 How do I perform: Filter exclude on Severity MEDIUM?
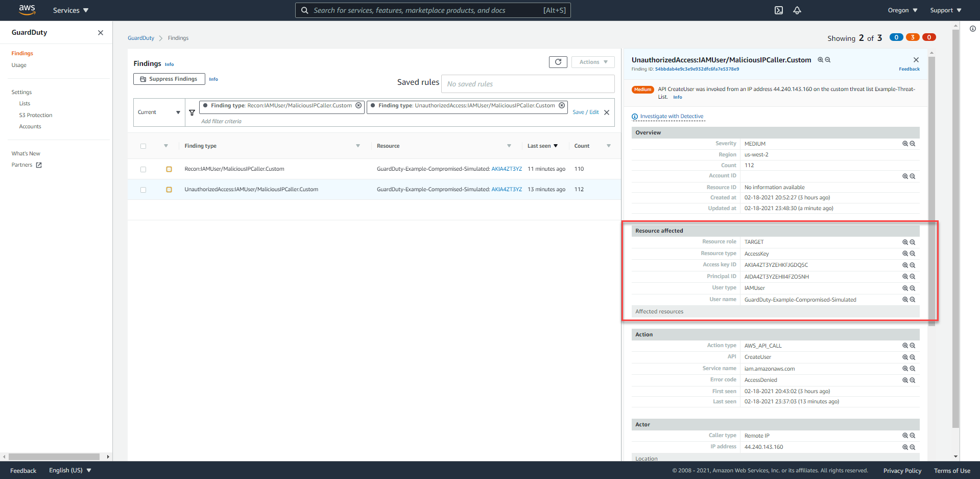point(913,144)
